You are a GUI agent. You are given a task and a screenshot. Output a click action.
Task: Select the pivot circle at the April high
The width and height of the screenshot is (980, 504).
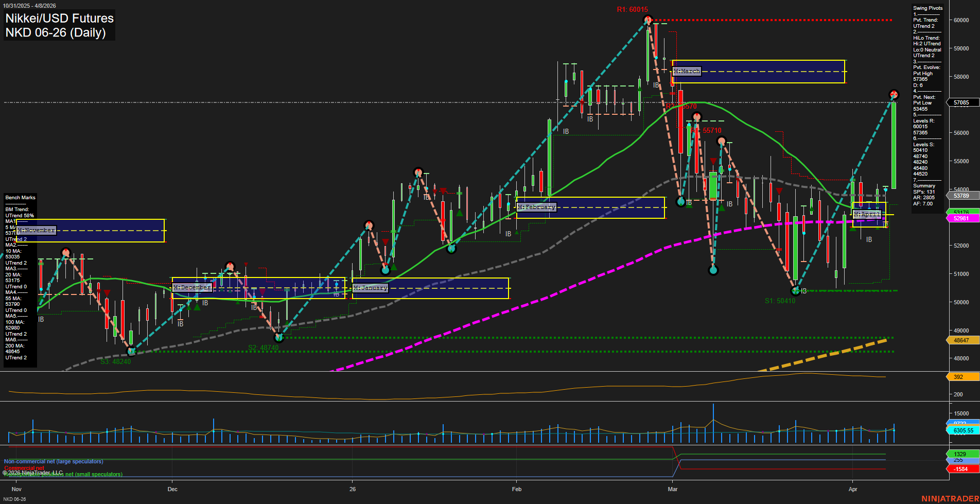pos(894,94)
